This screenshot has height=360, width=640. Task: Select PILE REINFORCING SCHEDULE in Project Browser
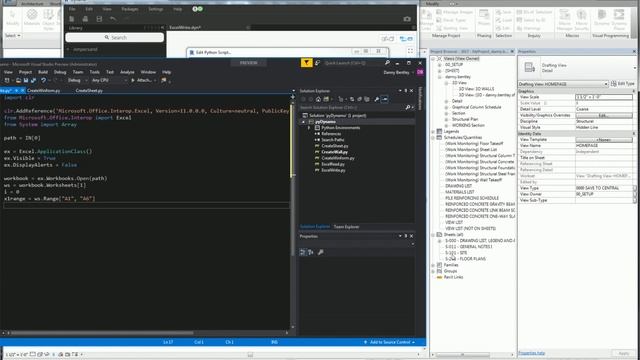[x=472, y=198]
